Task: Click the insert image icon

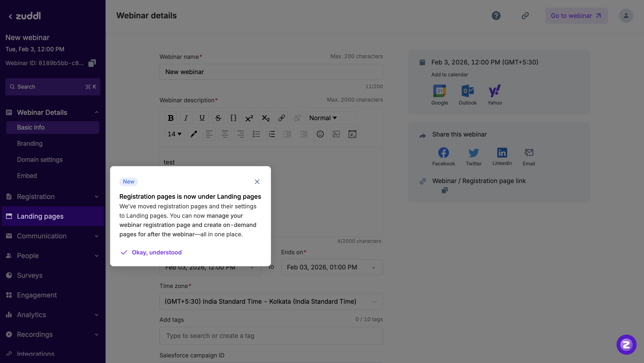Action: click(x=336, y=134)
